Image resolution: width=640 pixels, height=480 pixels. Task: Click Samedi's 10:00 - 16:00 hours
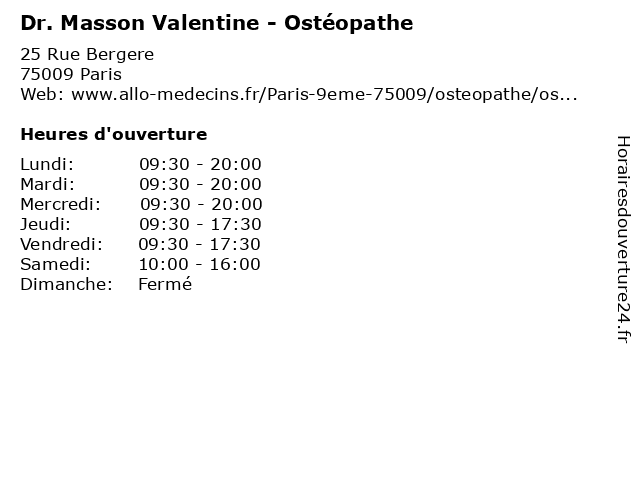click(199, 264)
